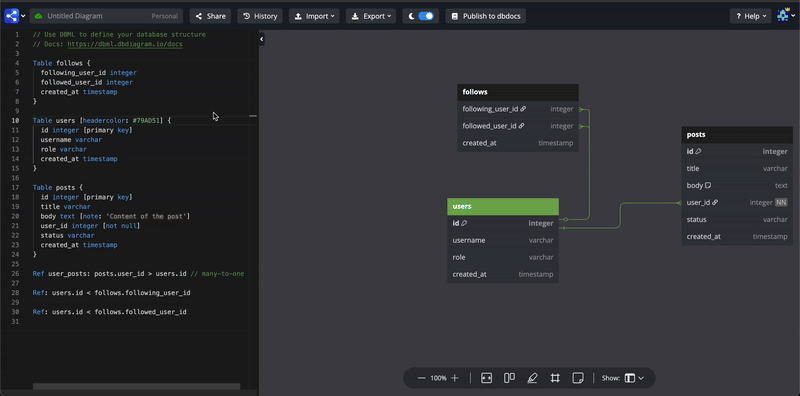Click link icon beside followed_user_id
The height and width of the screenshot is (396, 800).
click(521, 126)
